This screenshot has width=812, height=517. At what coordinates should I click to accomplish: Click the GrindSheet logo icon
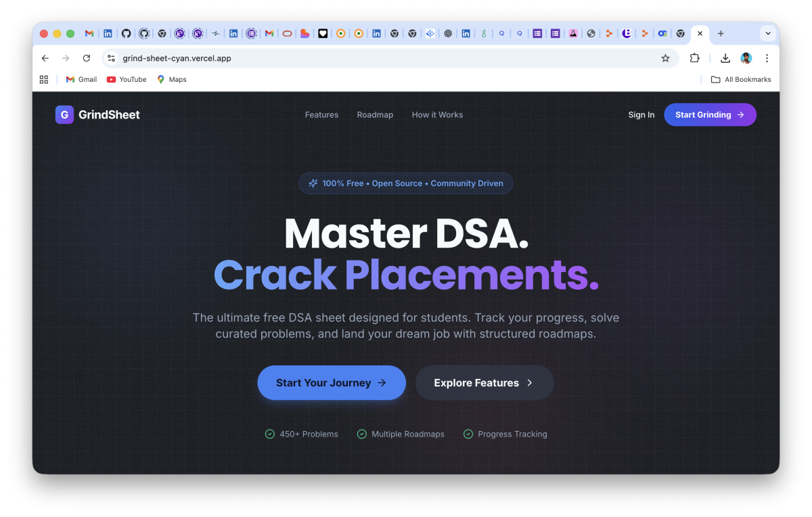click(64, 115)
